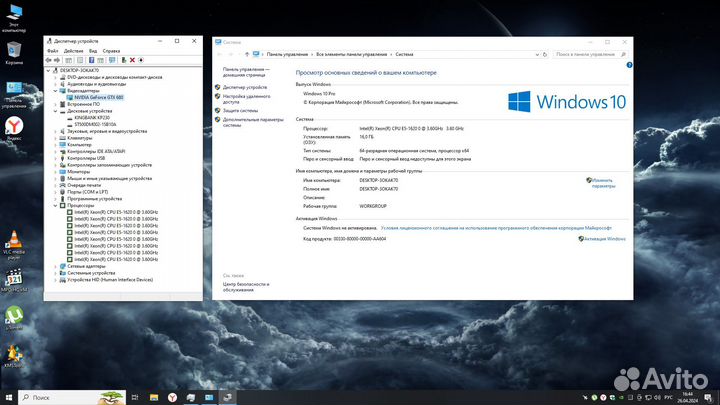The height and width of the screenshot is (405, 720).
Task: Collapse the Процессоры node
Action: [56, 206]
